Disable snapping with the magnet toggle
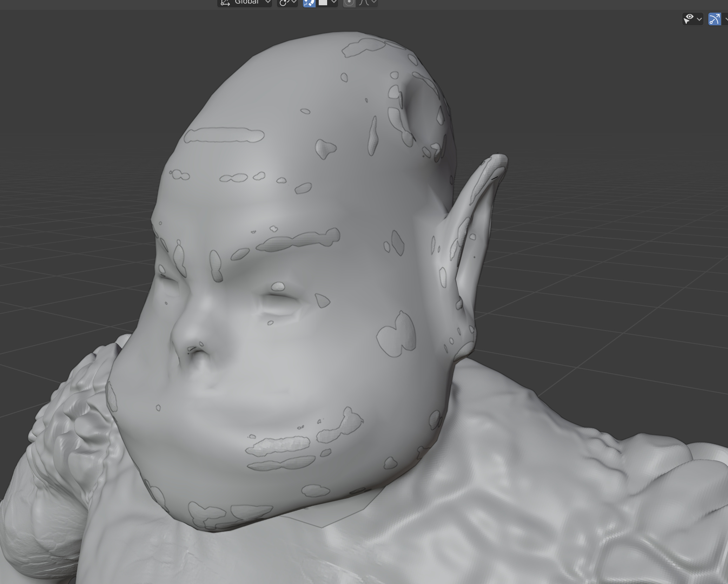This screenshot has width=728, height=584. coord(309,2)
